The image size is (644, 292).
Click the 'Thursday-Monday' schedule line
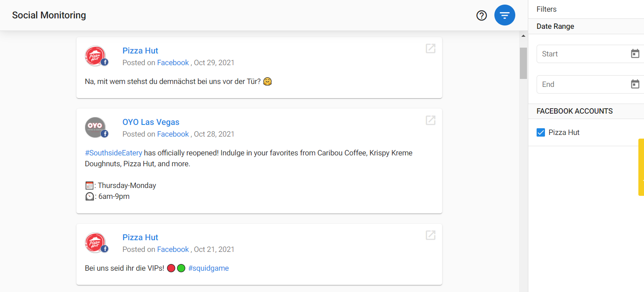click(120, 185)
